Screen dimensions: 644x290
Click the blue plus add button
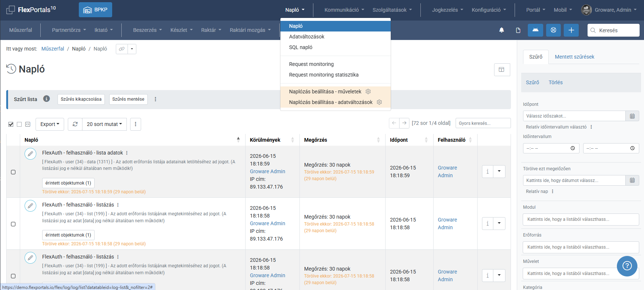(571, 30)
